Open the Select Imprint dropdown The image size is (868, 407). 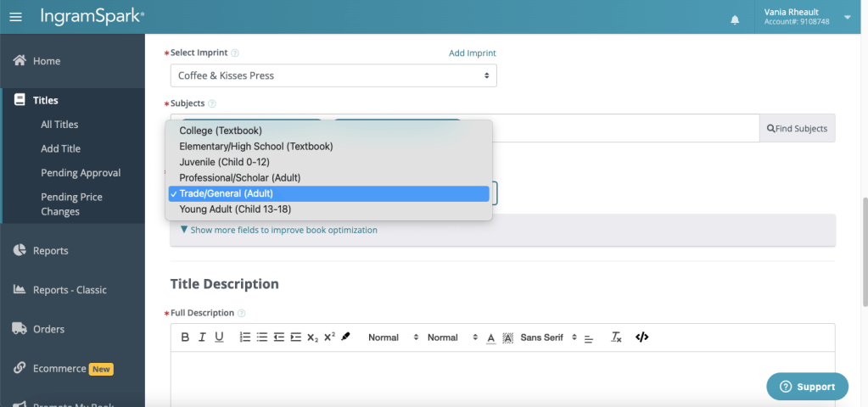[333, 75]
